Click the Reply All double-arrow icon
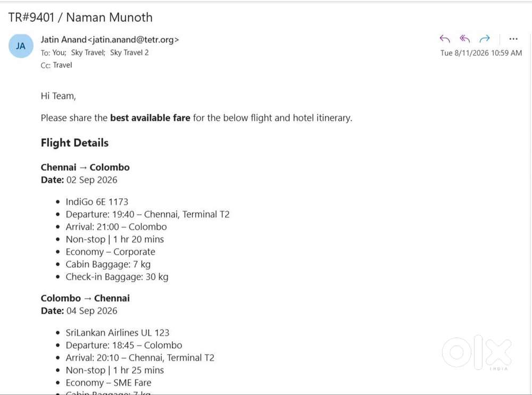The width and height of the screenshot is (532, 395). tap(464, 39)
